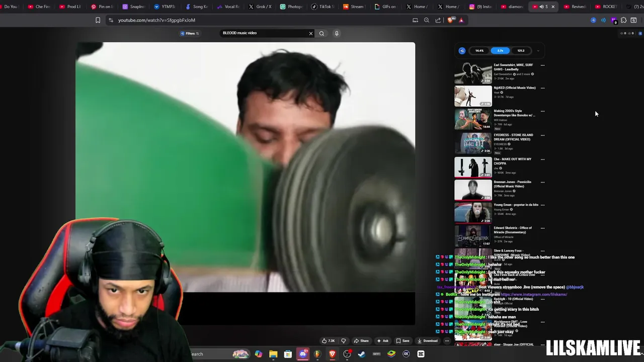644x362 pixels.
Task: Open EYEDRESS Stone Island Dream video
Action: point(473,143)
